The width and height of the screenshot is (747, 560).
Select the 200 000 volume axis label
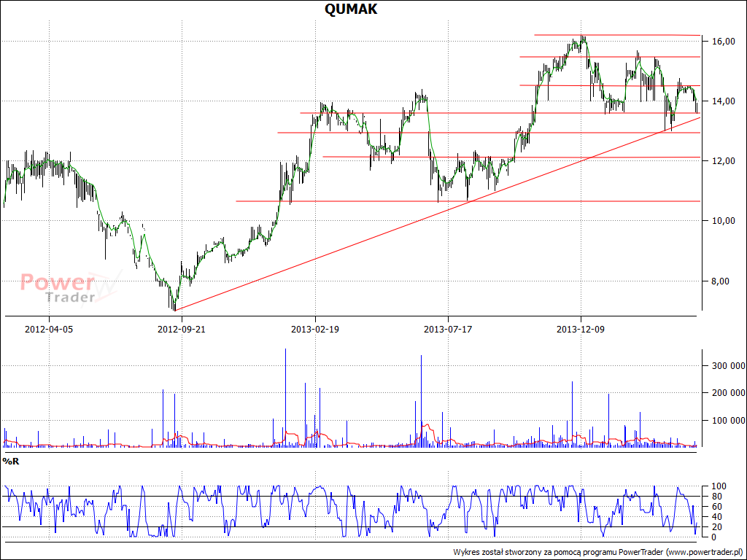point(729,393)
